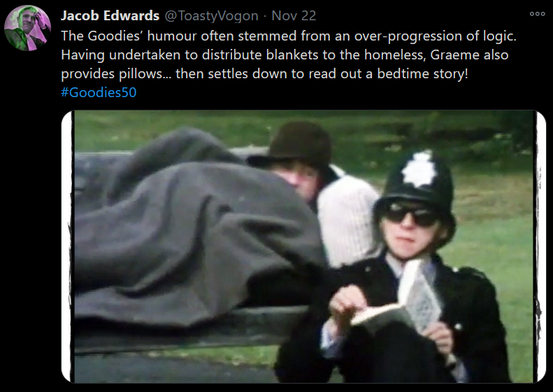The image size is (553, 392).
Task: Visit the @ToastyVogon handle
Action: pyautogui.click(x=212, y=16)
